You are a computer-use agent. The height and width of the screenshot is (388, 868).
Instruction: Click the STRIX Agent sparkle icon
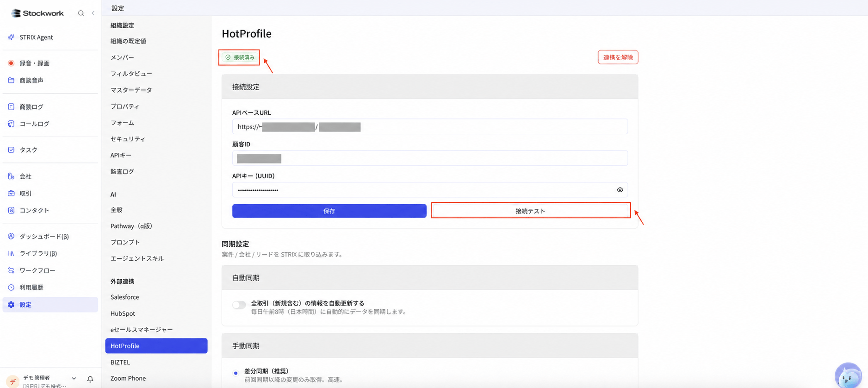(x=11, y=37)
